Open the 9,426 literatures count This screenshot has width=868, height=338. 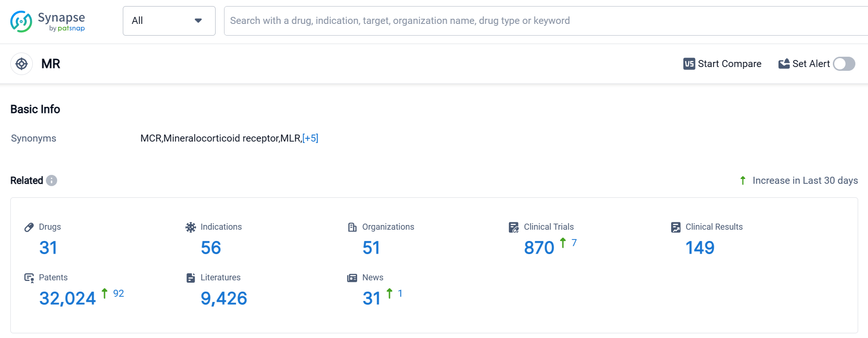[224, 298]
